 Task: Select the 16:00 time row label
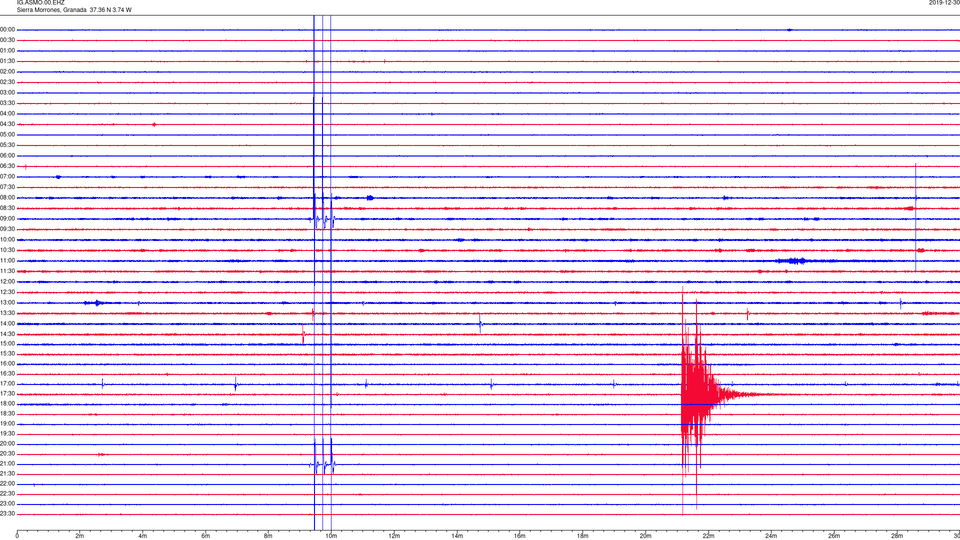(x=7, y=364)
